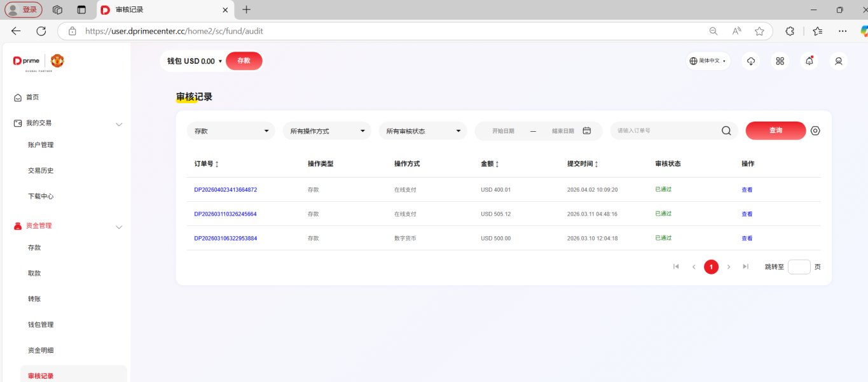Click the Manchester United partner crest
This screenshot has width=868, height=382.
57,61
